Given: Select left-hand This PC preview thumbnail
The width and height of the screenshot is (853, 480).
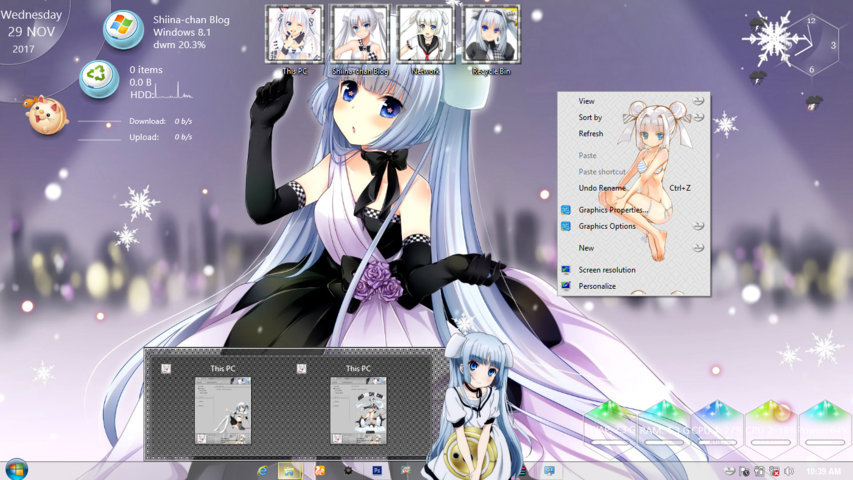Looking at the screenshot, I should tap(223, 410).
